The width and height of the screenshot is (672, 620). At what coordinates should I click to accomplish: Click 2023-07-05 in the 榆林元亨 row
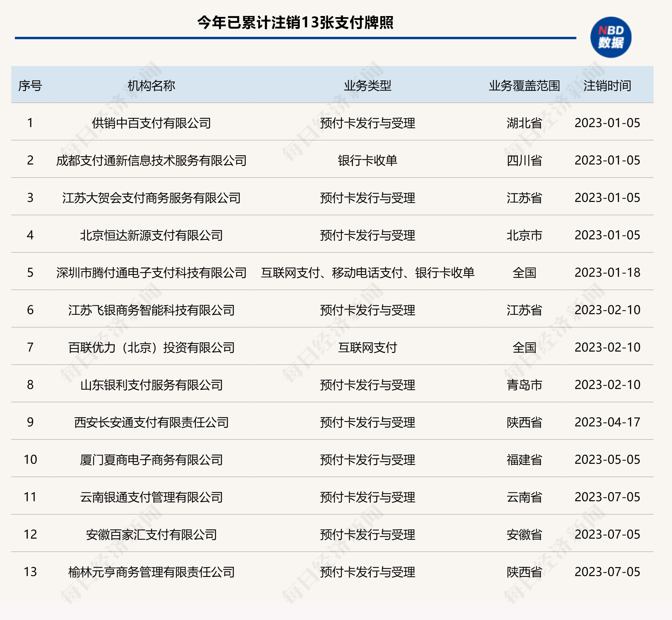coord(607,572)
